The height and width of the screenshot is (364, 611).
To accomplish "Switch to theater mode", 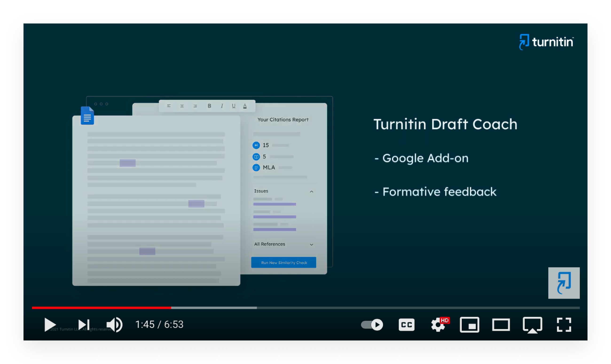I will 501,325.
